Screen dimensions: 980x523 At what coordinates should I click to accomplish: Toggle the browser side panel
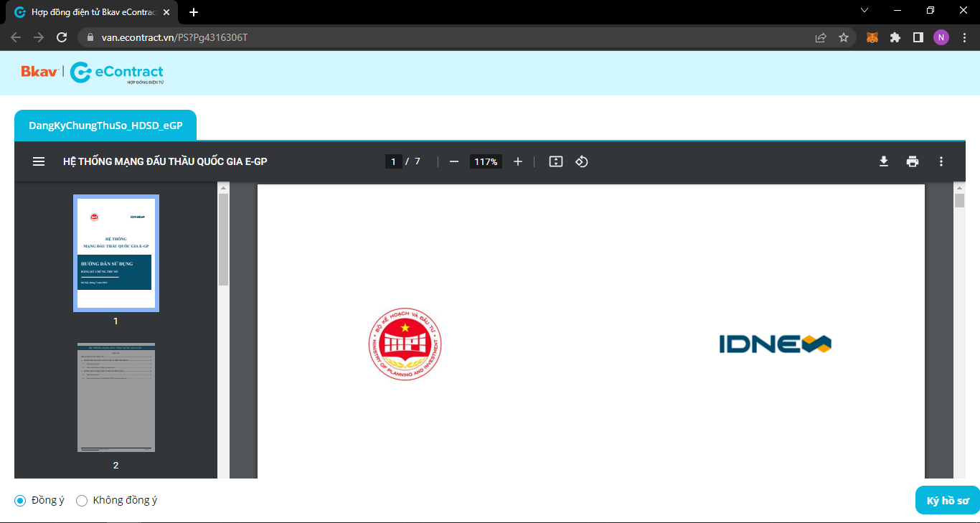coord(918,37)
